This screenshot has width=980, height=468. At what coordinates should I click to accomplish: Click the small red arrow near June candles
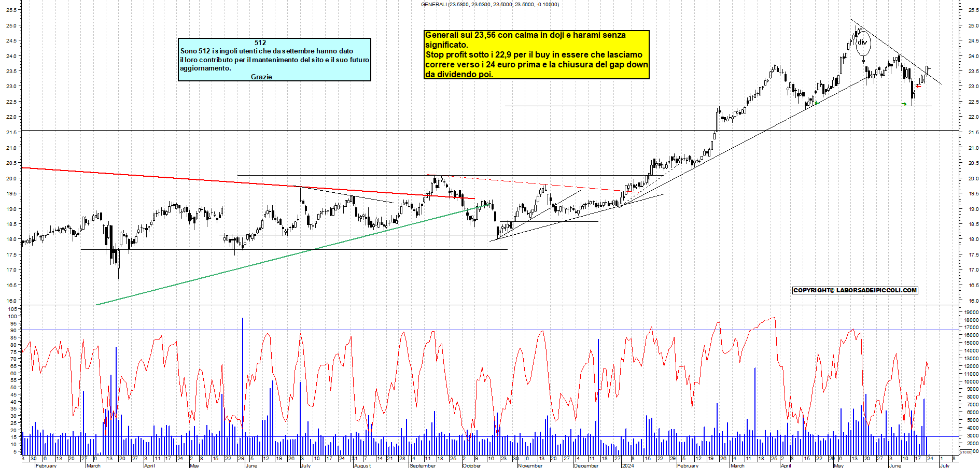(919, 87)
